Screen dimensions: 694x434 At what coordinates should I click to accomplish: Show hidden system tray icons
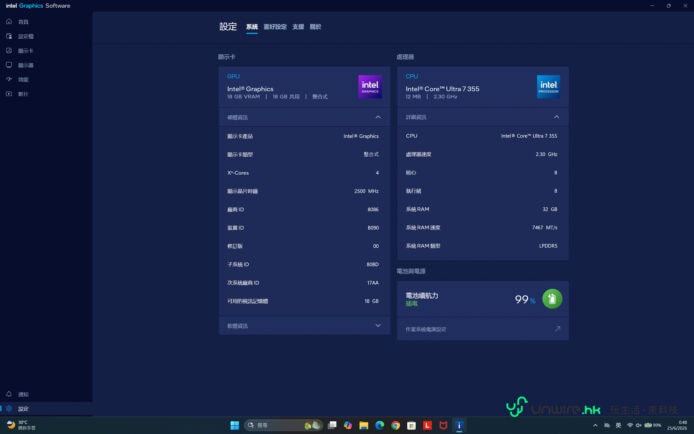click(595, 425)
